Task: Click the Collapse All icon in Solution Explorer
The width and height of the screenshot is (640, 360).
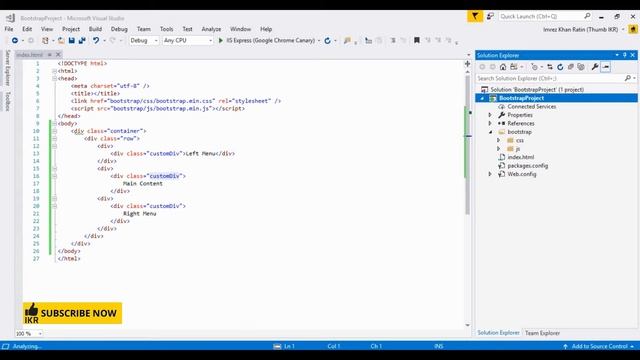Action: 571,67
